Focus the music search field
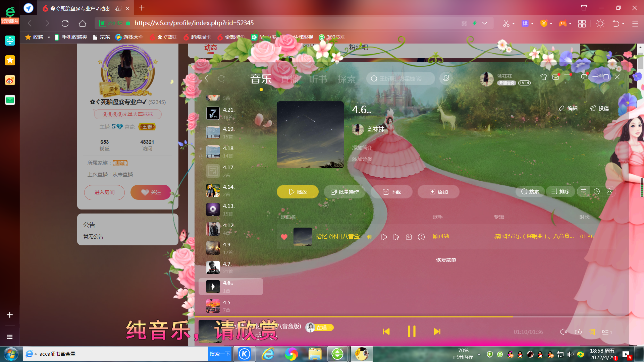This screenshot has width=644, height=362. pos(400,78)
